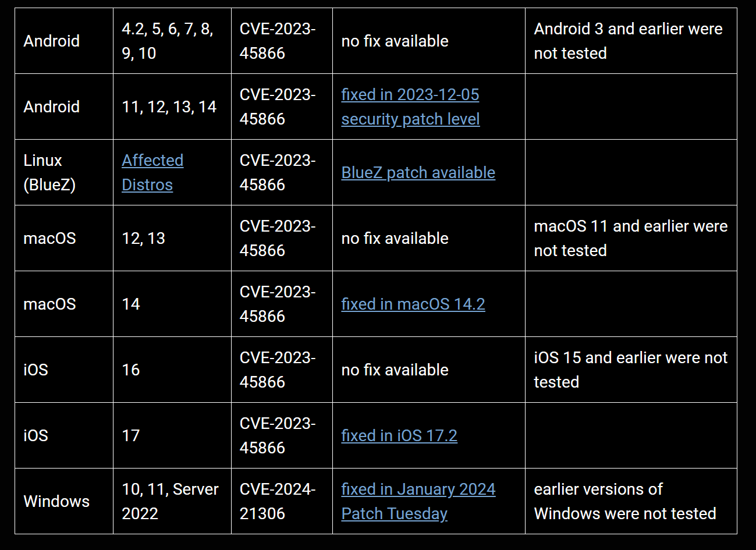Open the Affected Distros link

(x=152, y=172)
